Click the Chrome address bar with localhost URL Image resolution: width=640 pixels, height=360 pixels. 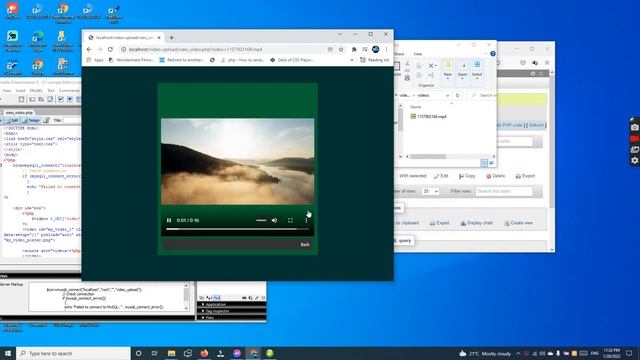[x=224, y=49]
